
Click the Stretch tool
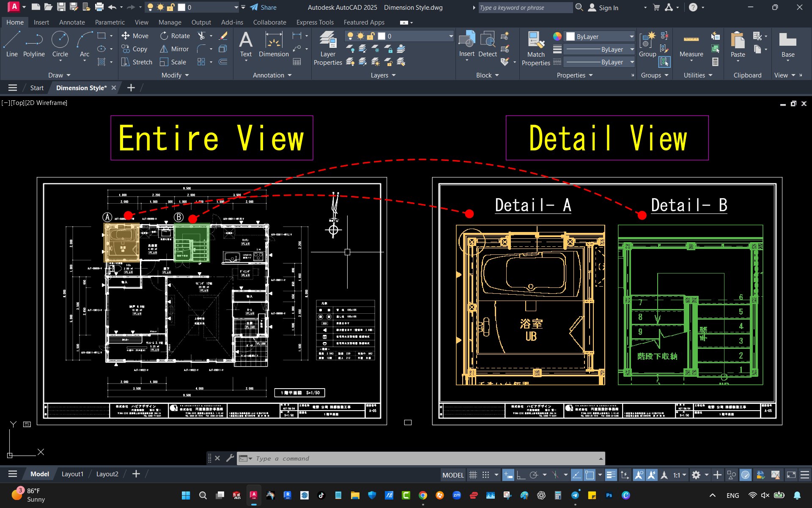pos(137,62)
